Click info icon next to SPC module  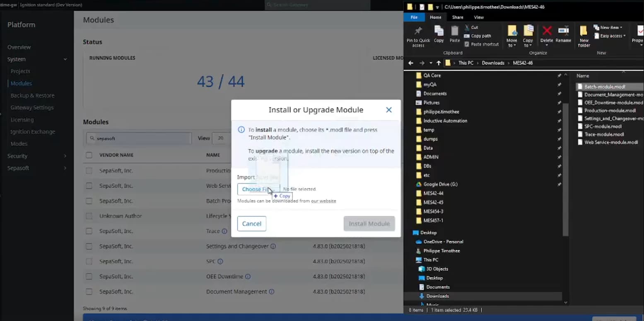coord(220,261)
